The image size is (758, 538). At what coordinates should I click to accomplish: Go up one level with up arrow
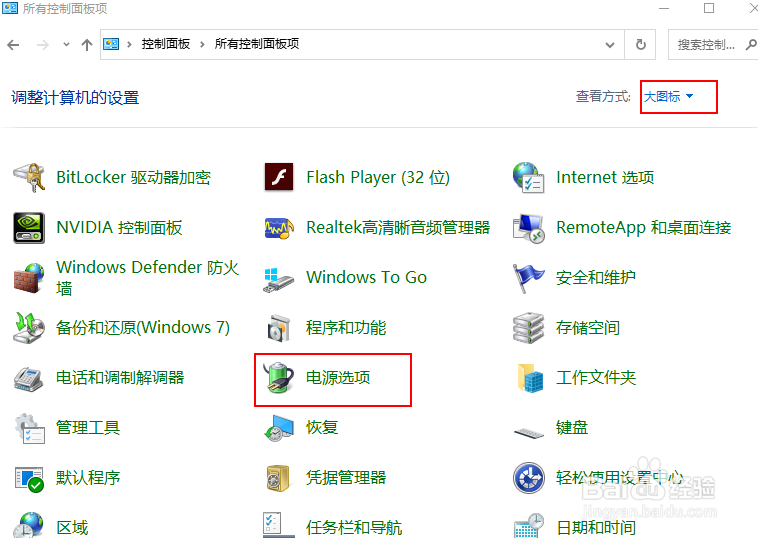(x=87, y=45)
